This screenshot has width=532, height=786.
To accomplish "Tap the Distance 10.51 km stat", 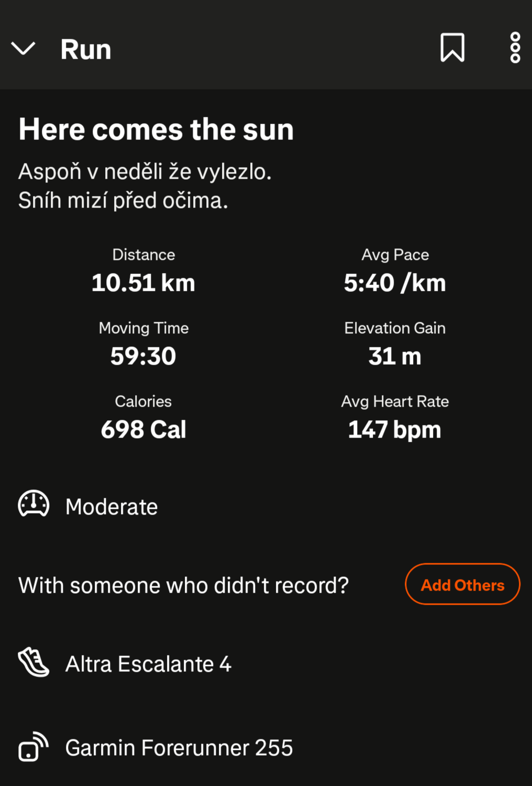I will coord(143,282).
